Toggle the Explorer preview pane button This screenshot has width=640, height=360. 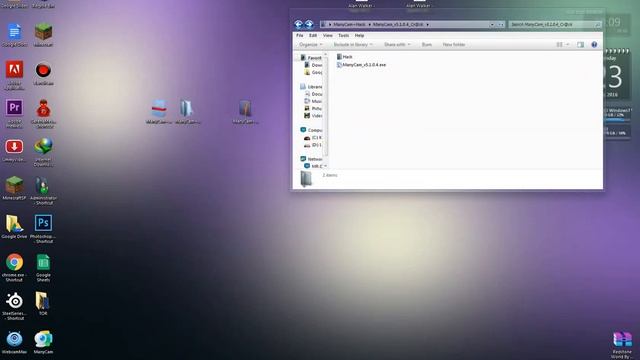click(x=580, y=44)
